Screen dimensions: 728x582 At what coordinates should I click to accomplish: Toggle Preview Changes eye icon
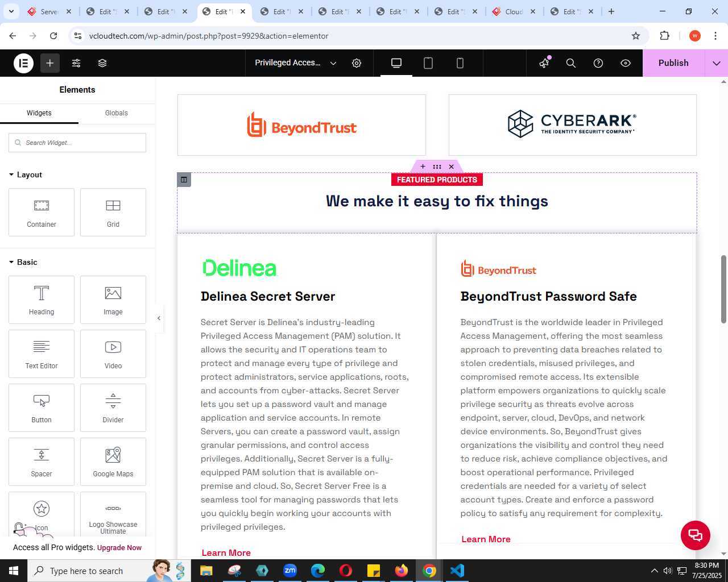(626, 63)
